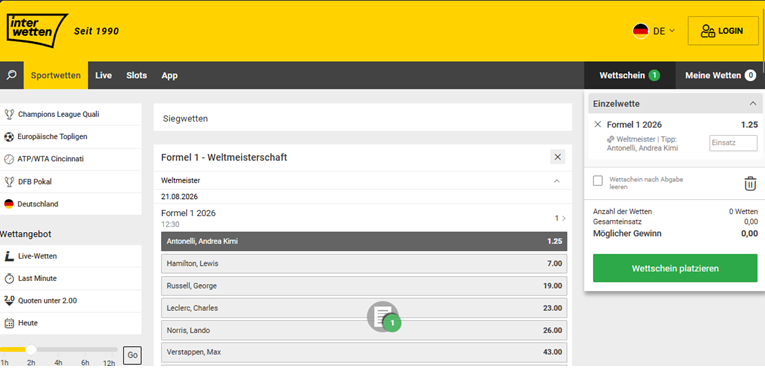Open the App tab
This screenshot has width=765, height=380.
tap(170, 75)
